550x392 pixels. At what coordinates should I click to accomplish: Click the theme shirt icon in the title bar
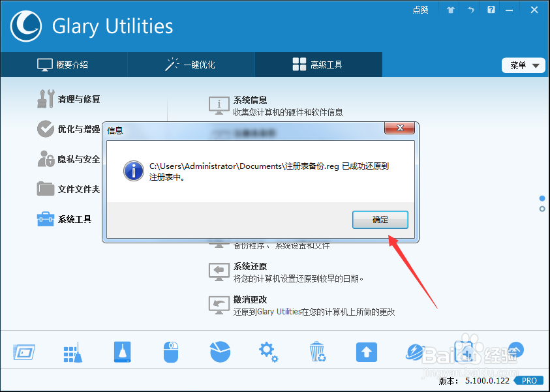coord(450,10)
